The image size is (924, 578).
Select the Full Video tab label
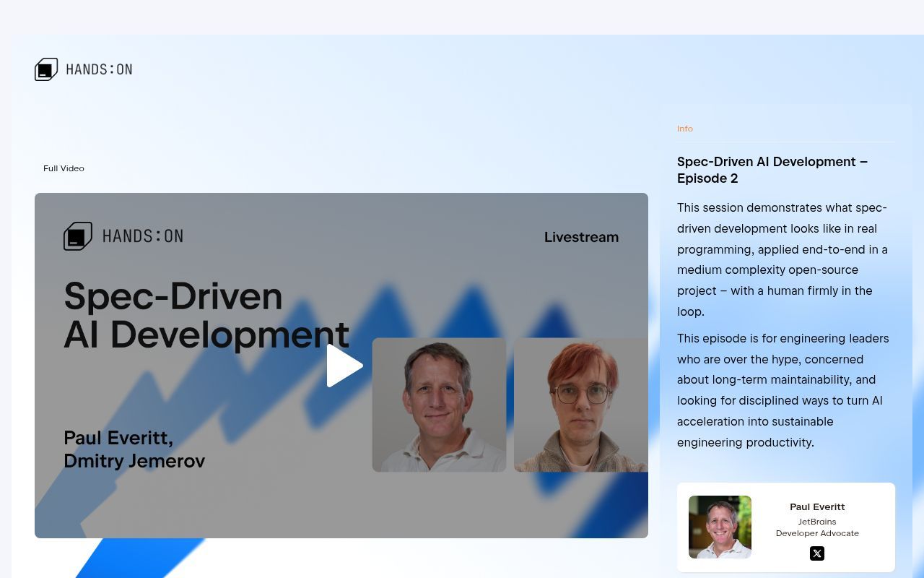pos(64,168)
